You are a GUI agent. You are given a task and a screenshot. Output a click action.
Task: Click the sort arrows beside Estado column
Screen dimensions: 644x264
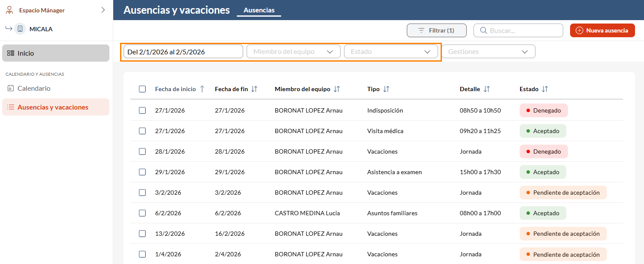(545, 89)
